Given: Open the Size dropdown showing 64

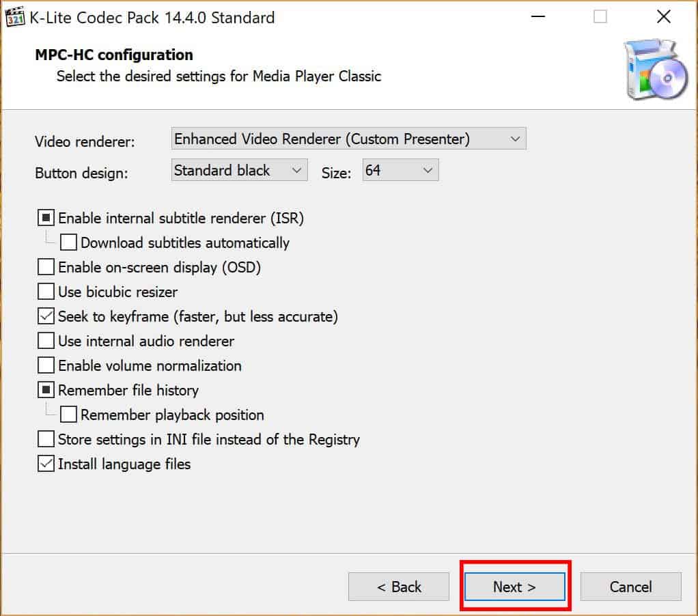Looking at the screenshot, I should pyautogui.click(x=400, y=170).
